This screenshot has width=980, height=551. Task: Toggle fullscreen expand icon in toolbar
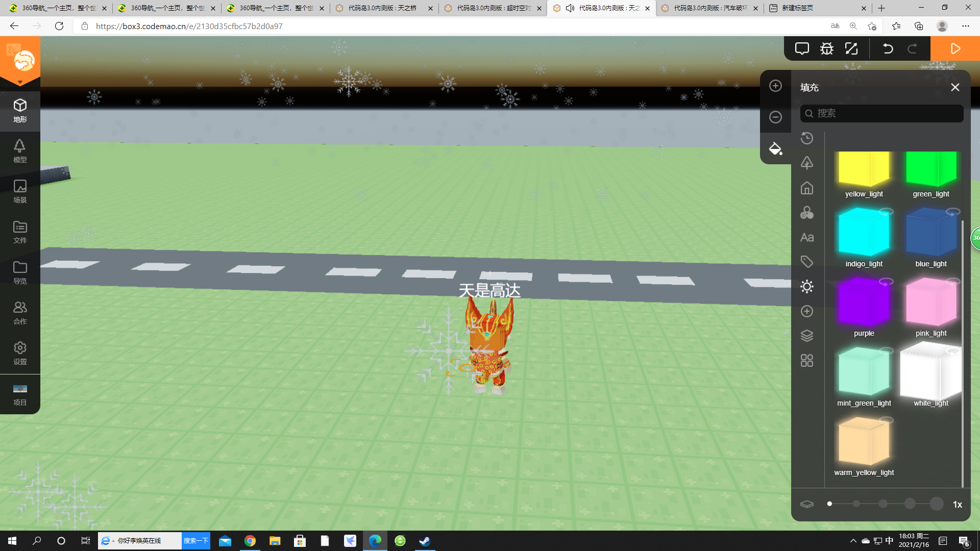851,48
